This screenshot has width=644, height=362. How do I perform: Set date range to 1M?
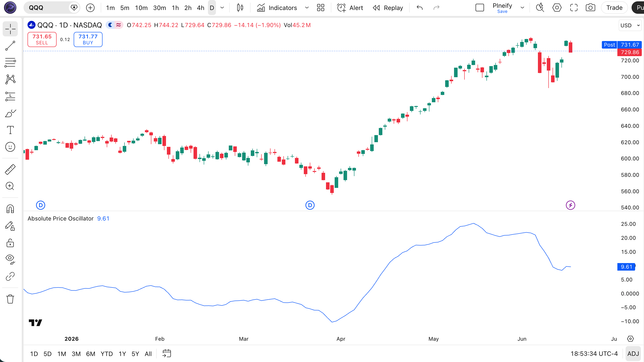(x=62, y=354)
